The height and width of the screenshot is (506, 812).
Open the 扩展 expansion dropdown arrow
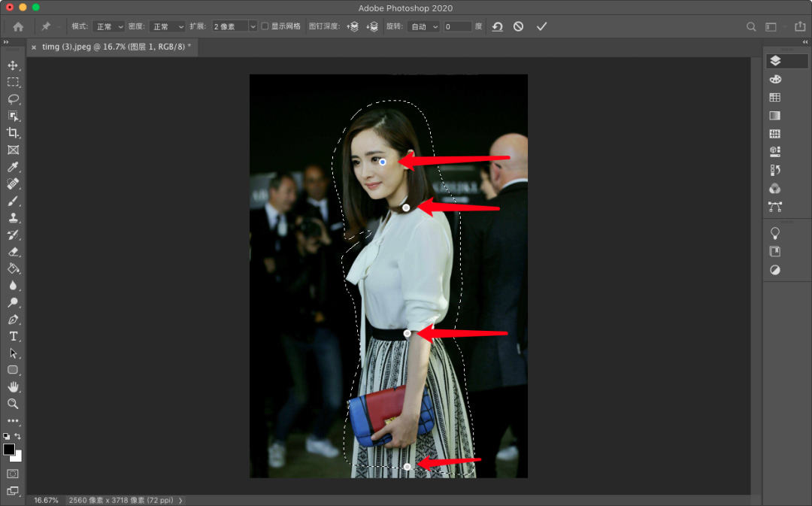click(x=253, y=26)
